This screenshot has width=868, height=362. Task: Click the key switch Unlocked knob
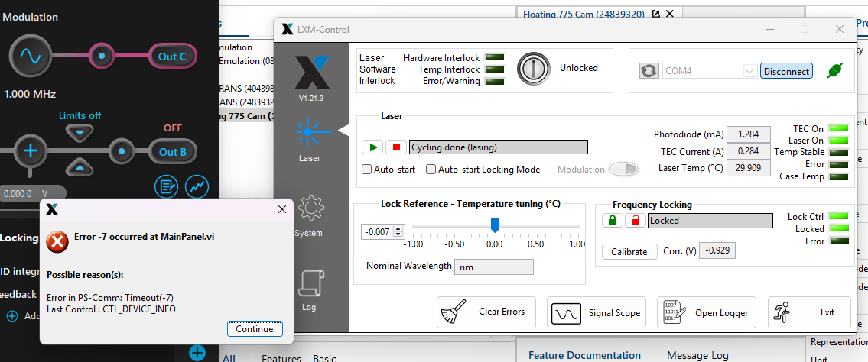532,69
